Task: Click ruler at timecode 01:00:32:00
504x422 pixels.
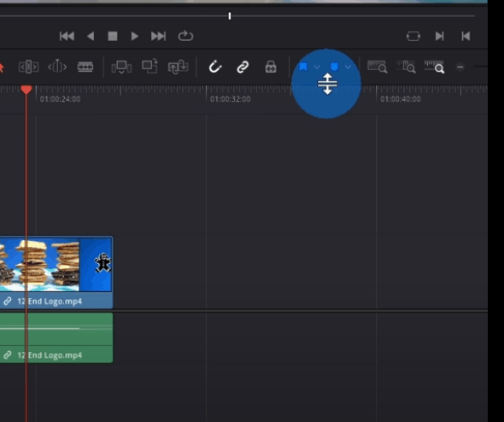Action: pyautogui.click(x=230, y=99)
